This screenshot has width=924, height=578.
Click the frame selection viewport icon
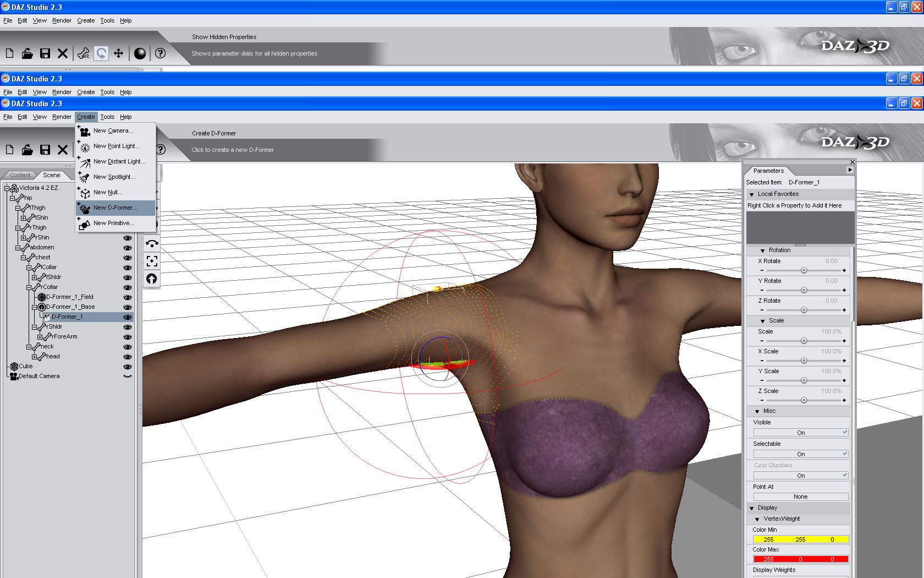coord(152,261)
